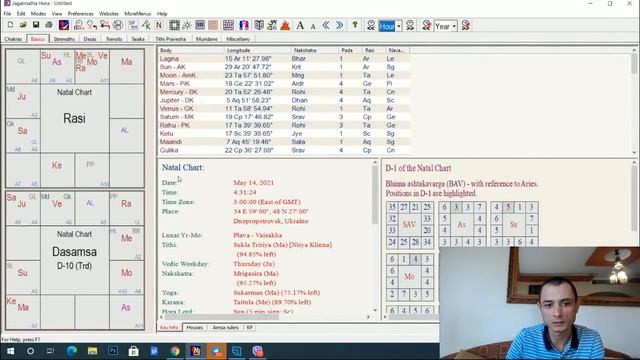Select the Jupiter - DK row
The image size is (640, 360).
pyautogui.click(x=284, y=100)
